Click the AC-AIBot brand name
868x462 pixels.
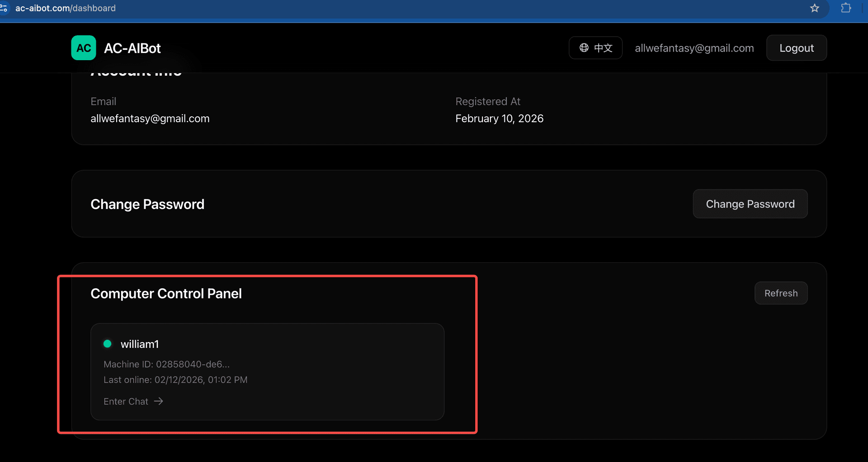tap(132, 48)
